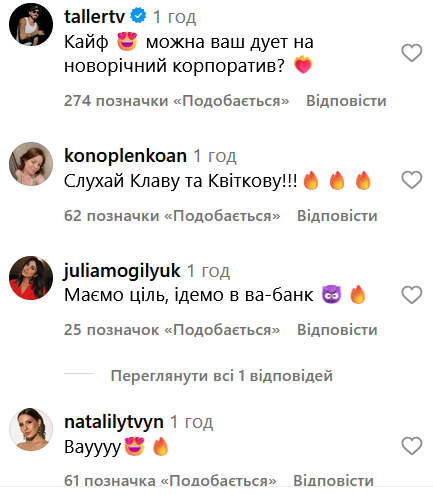View the 62 likes on konoplenkoan's comment
The image size is (433, 495).
[x=172, y=216]
